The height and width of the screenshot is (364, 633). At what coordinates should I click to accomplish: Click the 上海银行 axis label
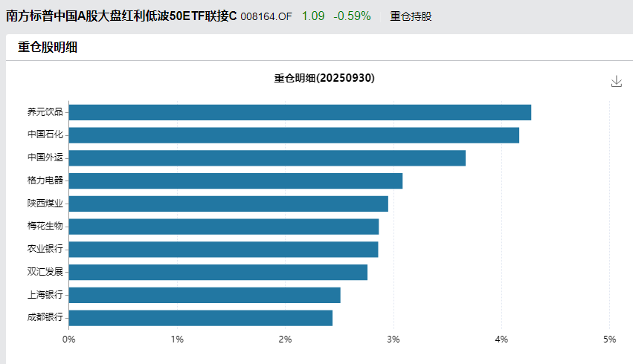click(45, 295)
